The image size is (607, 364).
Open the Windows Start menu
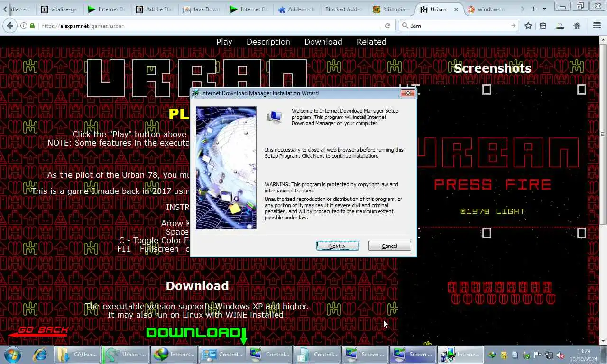coord(13,355)
